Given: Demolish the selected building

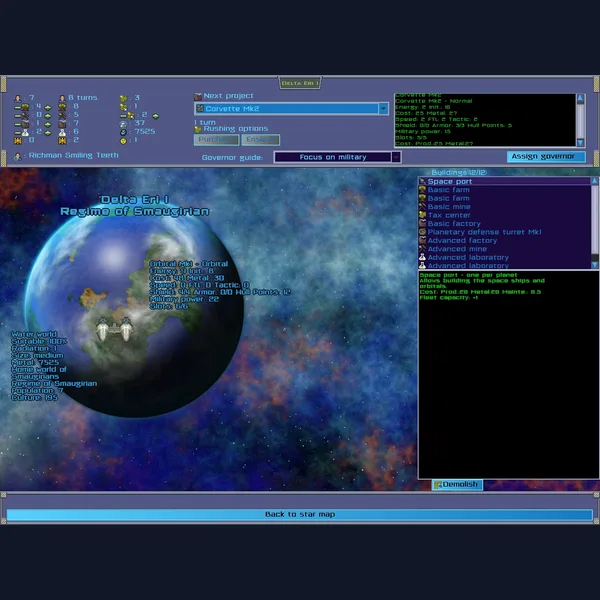Looking at the screenshot, I should (456, 485).
